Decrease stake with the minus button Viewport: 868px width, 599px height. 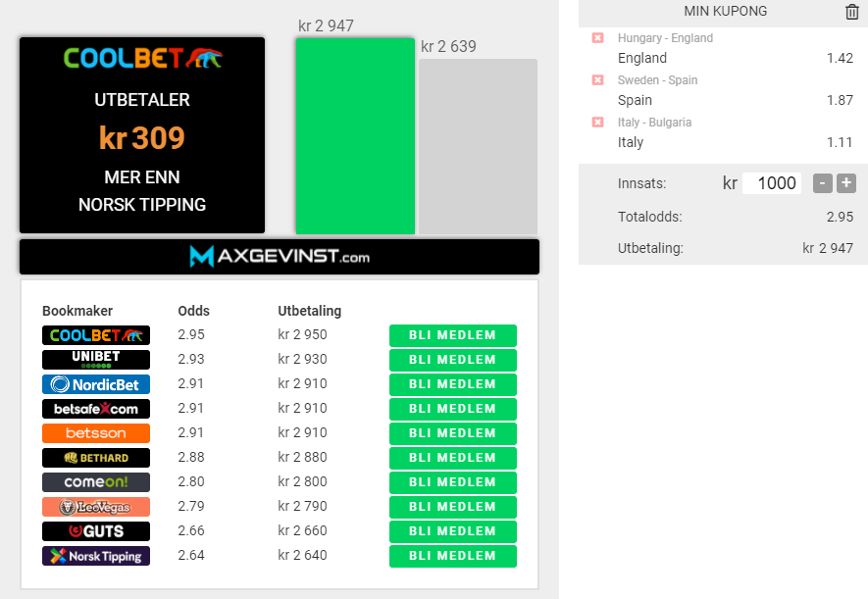click(x=823, y=183)
